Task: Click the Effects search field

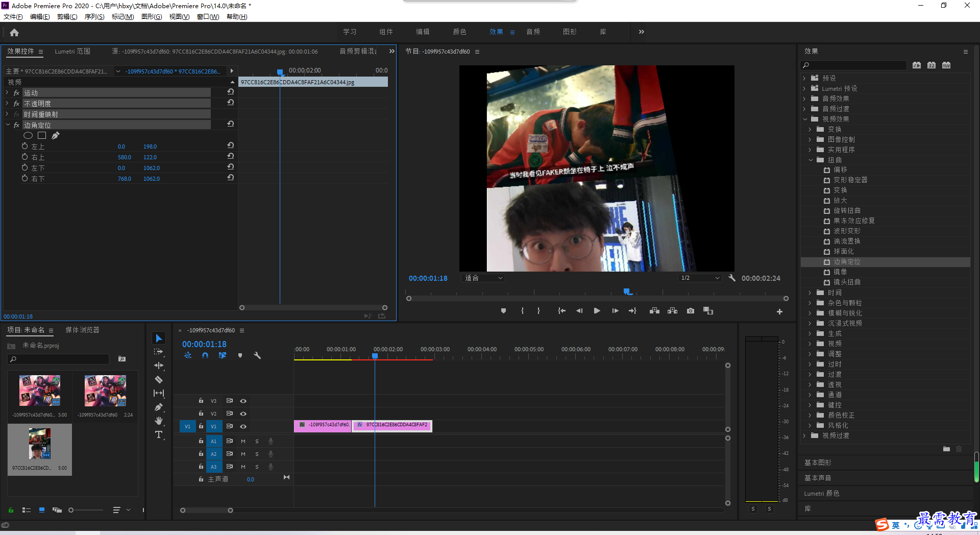Action: click(853, 65)
